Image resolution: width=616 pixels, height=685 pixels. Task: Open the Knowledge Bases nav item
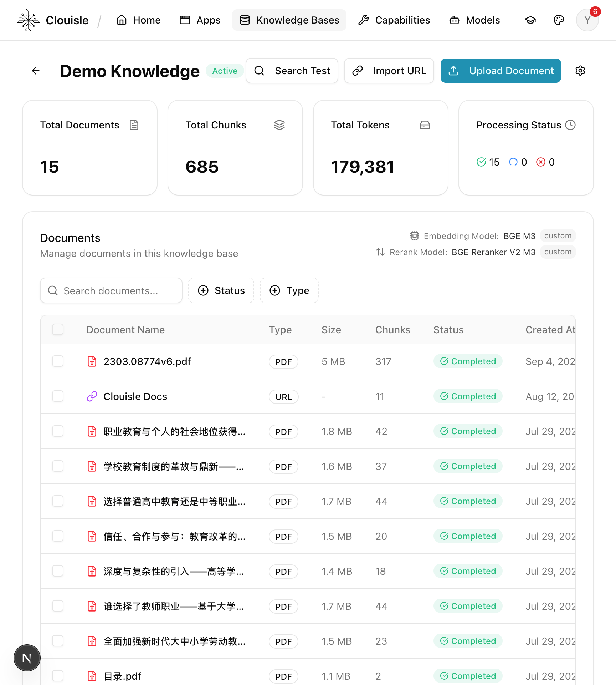pos(289,20)
